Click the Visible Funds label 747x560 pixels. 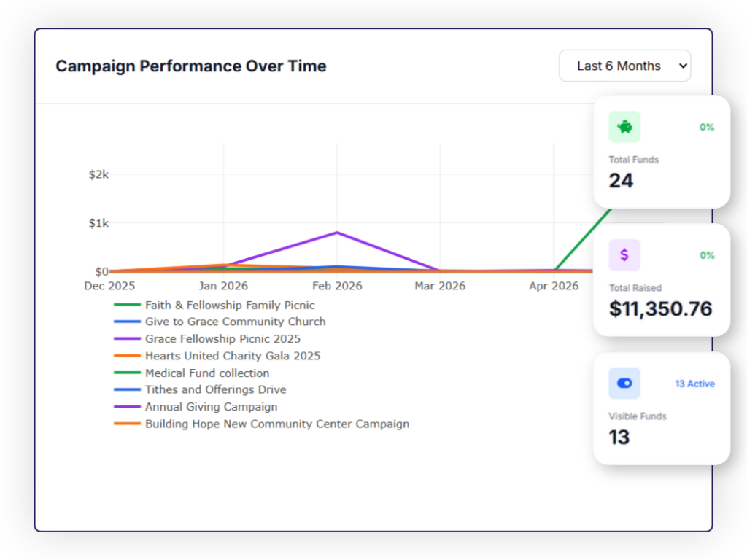638,416
